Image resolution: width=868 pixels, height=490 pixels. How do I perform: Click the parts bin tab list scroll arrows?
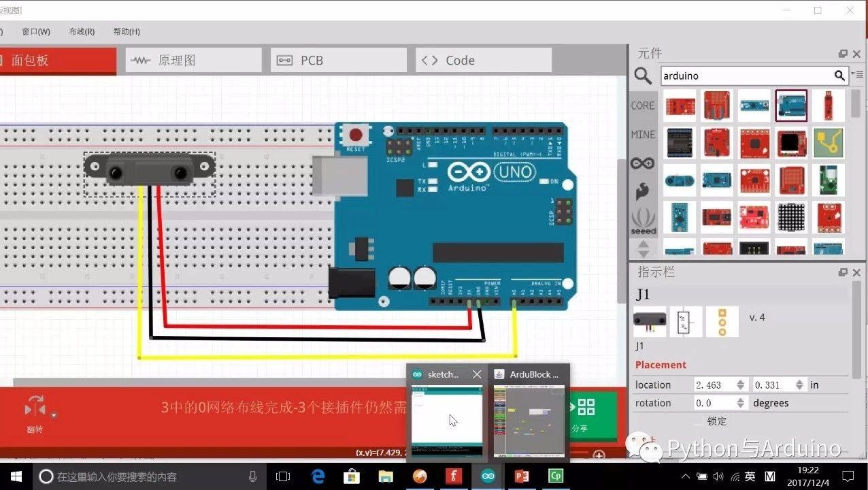643,248
